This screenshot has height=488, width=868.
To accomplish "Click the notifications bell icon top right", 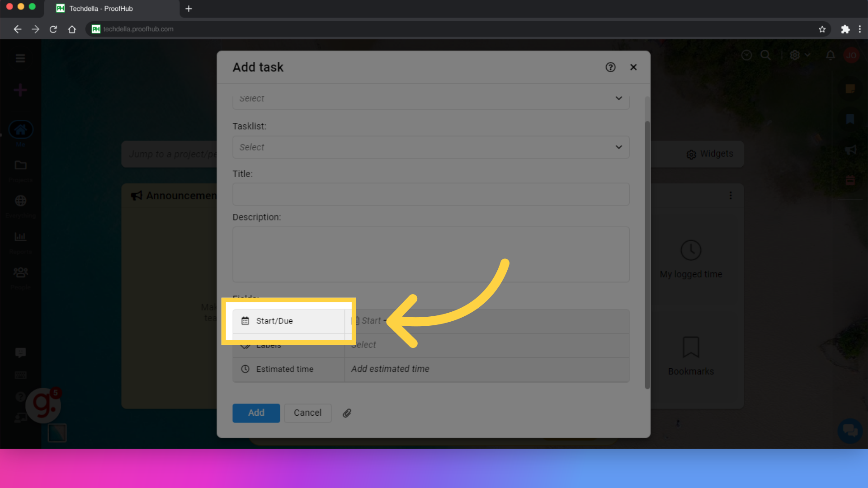I will pyautogui.click(x=830, y=54).
